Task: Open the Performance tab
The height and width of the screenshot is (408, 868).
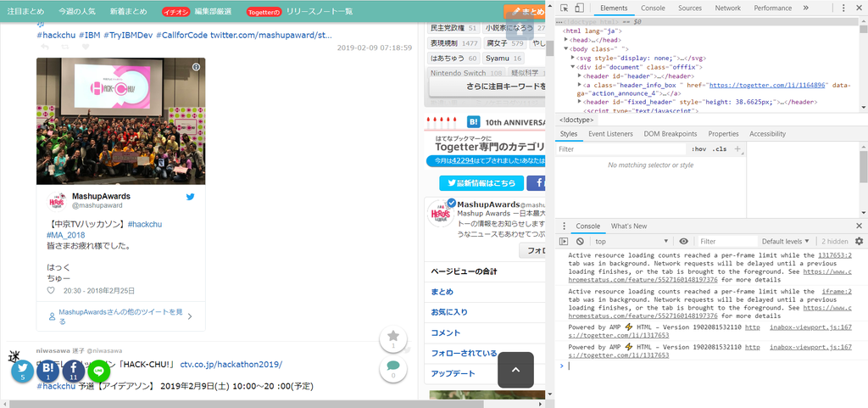Action: click(773, 8)
